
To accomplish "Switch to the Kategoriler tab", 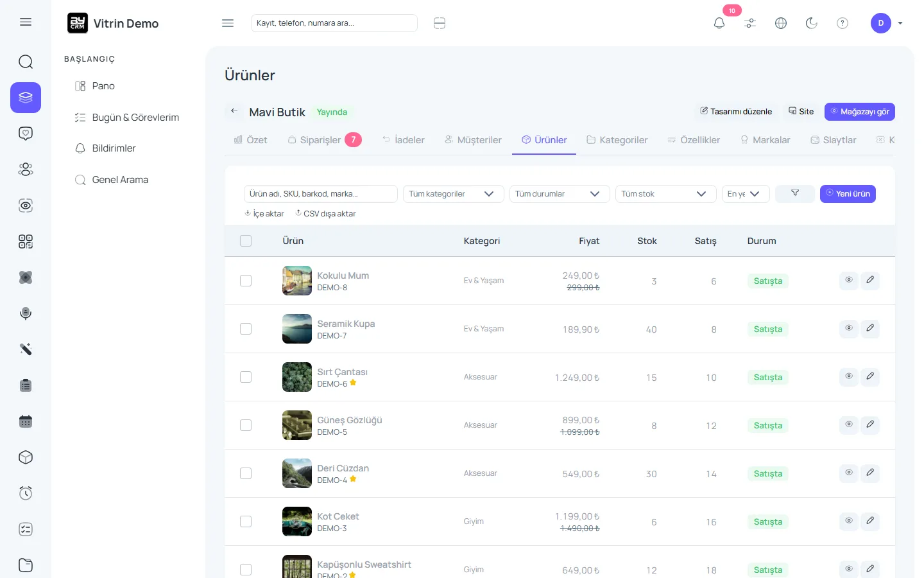I will point(617,140).
